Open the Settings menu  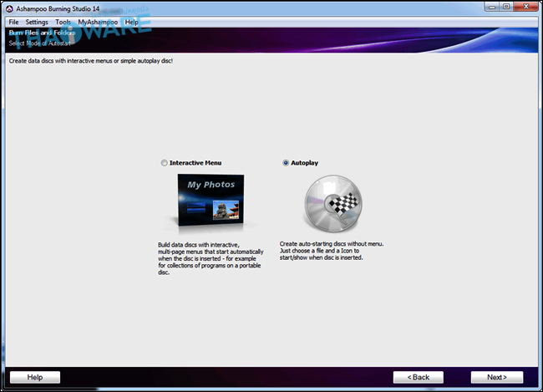point(37,23)
